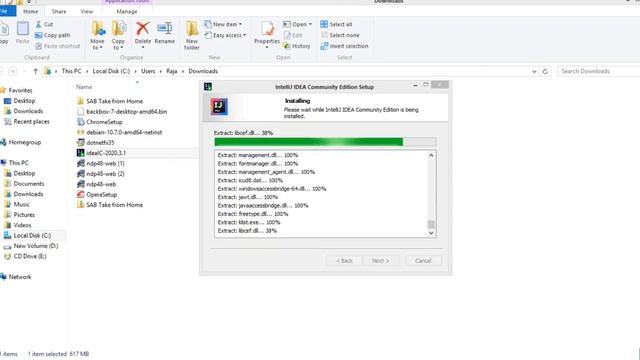Click the Cut icon in ribbon
The height and width of the screenshot is (360, 640).
pos(39,24)
